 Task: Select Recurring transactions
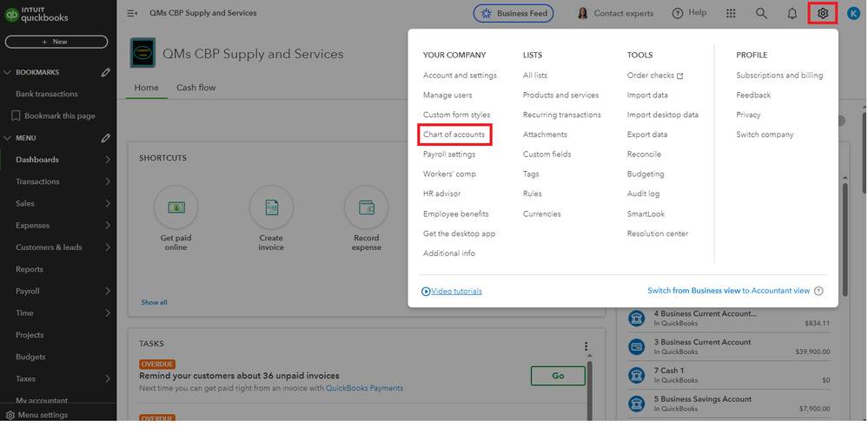tap(562, 115)
